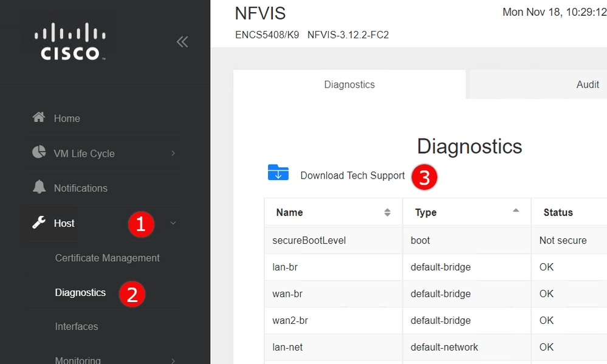The image size is (607, 364).
Task: Click the OK status for wan-br
Action: coord(569,294)
